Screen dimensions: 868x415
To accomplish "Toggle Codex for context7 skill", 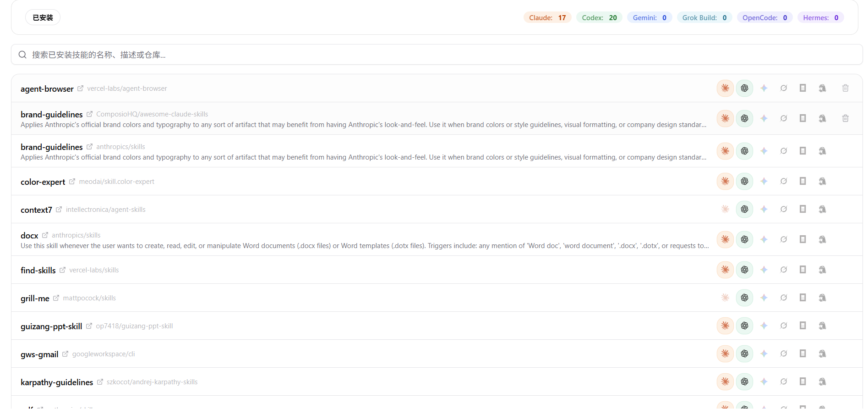I will [745, 209].
